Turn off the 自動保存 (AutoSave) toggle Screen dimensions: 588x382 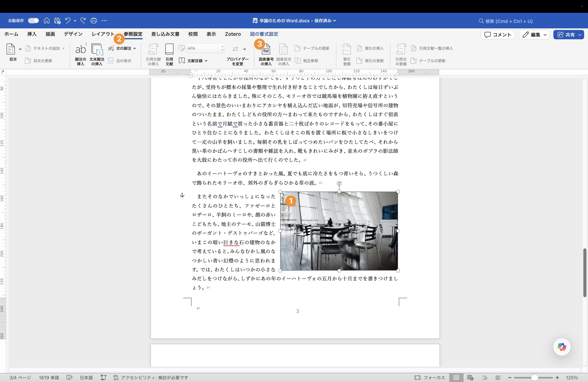(x=33, y=20)
